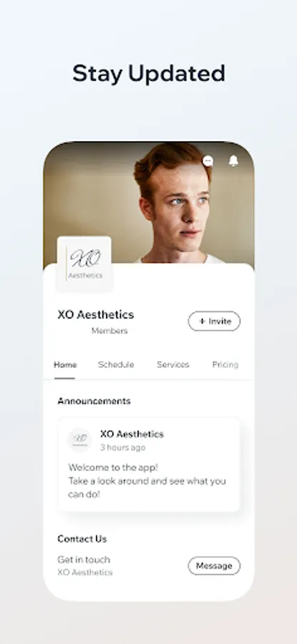Switch to the Home tab
Viewport: 297px width, 644px height.
coord(65,365)
